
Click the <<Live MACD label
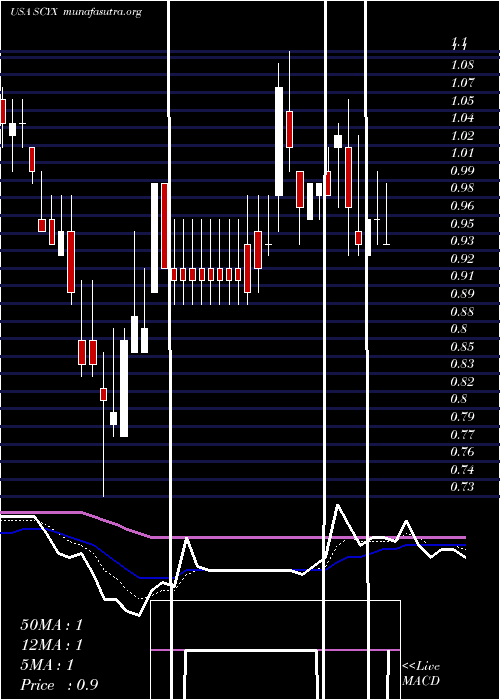pos(421,674)
